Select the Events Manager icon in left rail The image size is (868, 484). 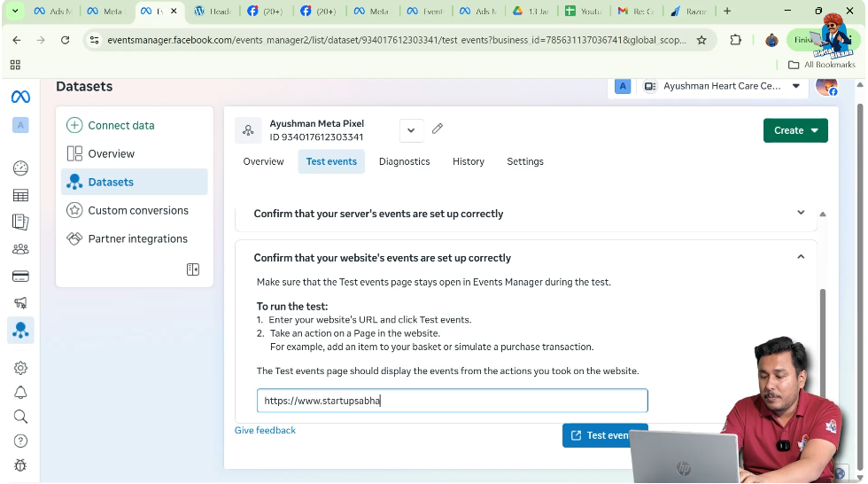click(20, 330)
